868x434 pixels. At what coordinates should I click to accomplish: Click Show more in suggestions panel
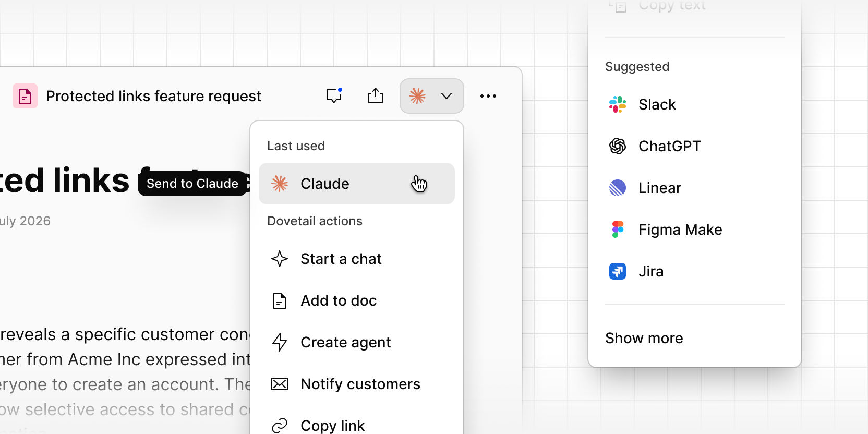[644, 338]
